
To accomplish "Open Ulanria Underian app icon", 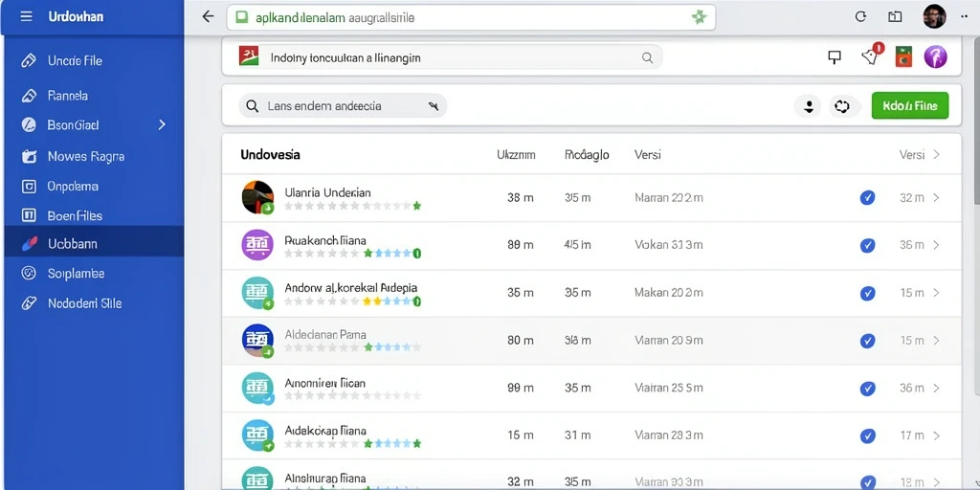I will point(257,197).
